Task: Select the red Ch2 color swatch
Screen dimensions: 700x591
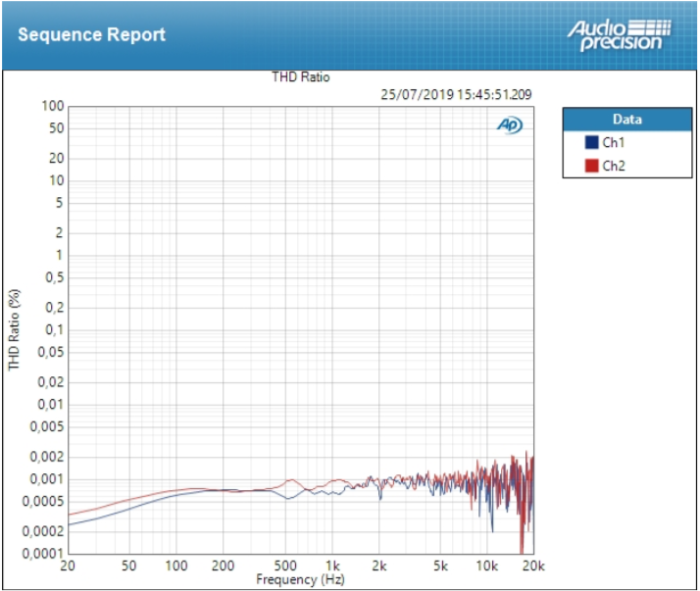Action: pos(591,166)
